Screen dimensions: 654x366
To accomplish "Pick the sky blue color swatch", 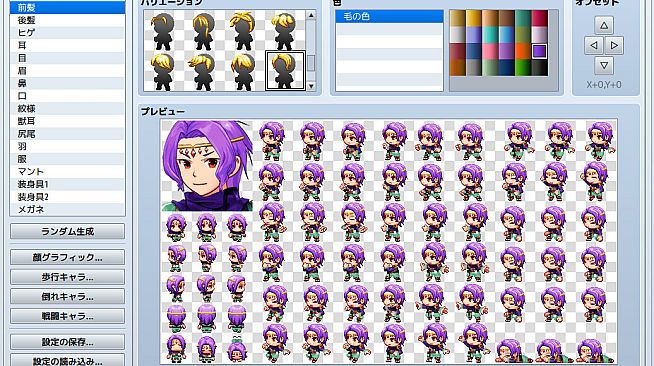I will click(x=507, y=35).
